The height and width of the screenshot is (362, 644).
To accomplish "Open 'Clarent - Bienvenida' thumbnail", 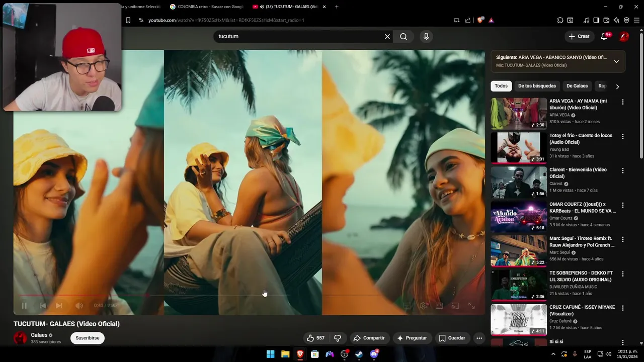I will [519, 182].
